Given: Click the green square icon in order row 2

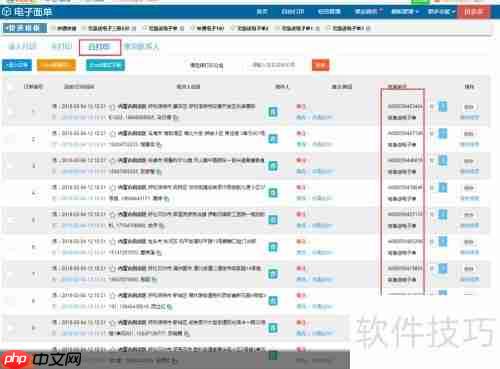Looking at the screenshot, I should click(x=273, y=139).
